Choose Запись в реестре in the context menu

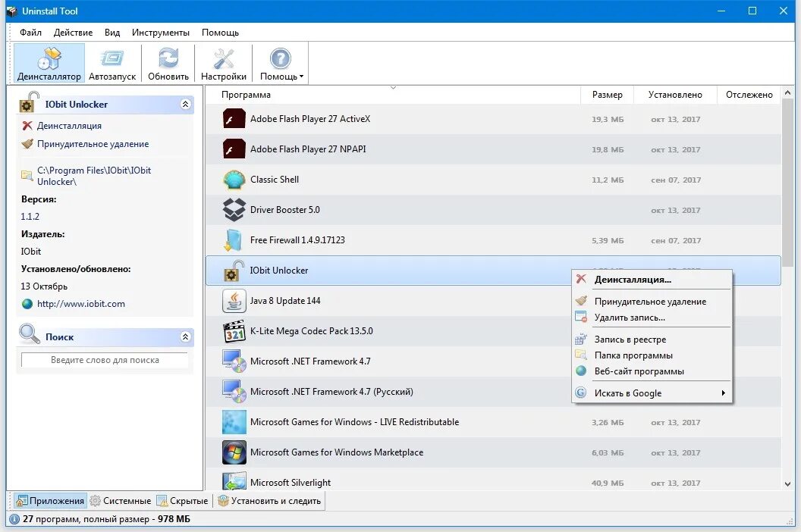tap(652, 340)
